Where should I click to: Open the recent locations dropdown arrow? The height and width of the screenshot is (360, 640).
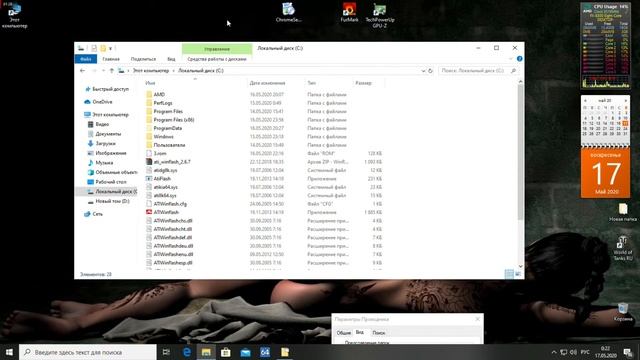[103, 71]
